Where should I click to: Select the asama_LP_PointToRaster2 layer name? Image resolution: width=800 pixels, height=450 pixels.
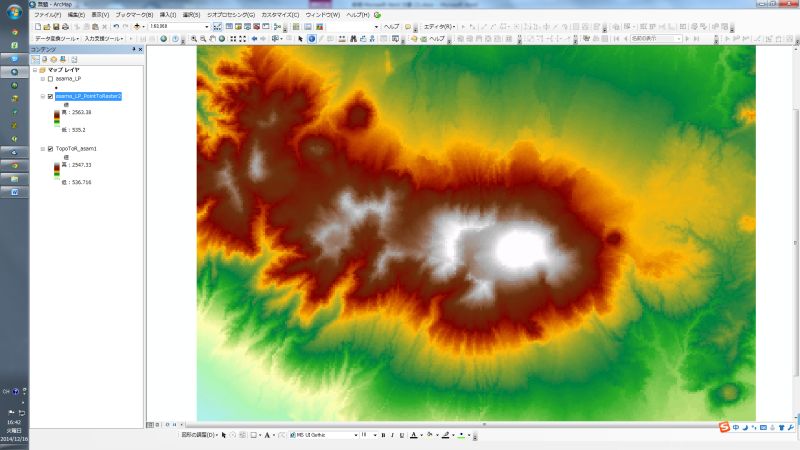point(88,96)
